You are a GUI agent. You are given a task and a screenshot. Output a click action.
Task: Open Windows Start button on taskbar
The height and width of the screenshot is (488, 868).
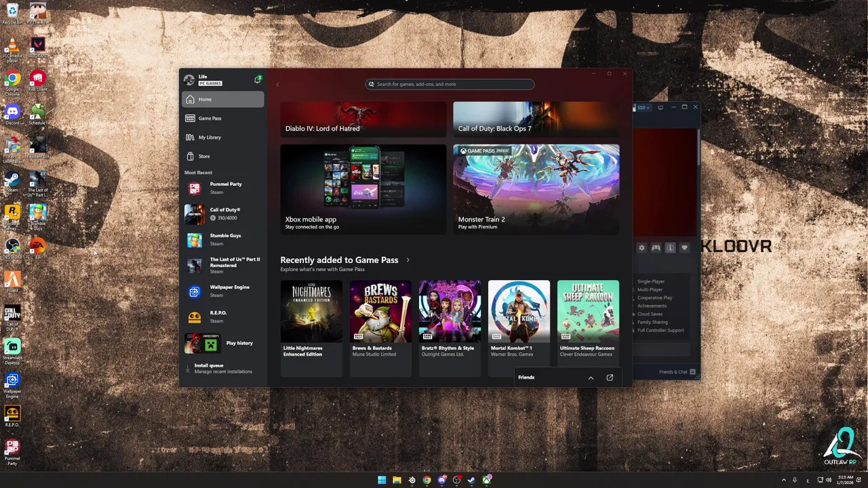pyautogui.click(x=382, y=480)
